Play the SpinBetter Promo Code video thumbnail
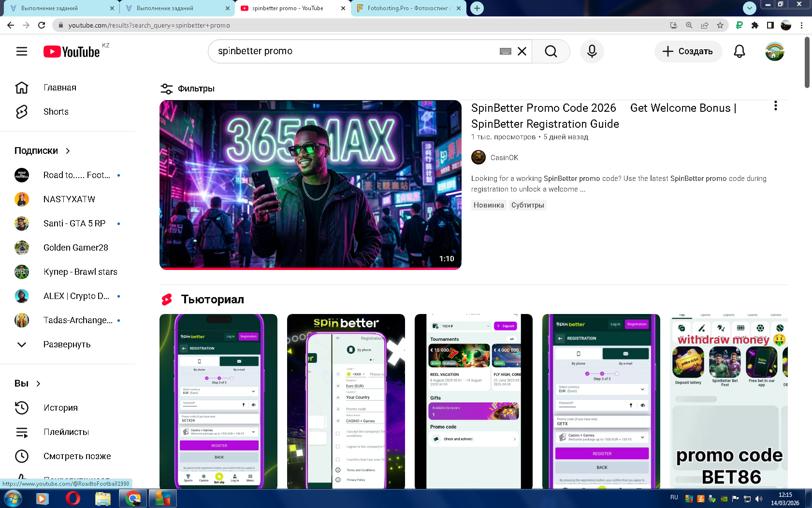This screenshot has height=508, width=812. click(x=310, y=184)
